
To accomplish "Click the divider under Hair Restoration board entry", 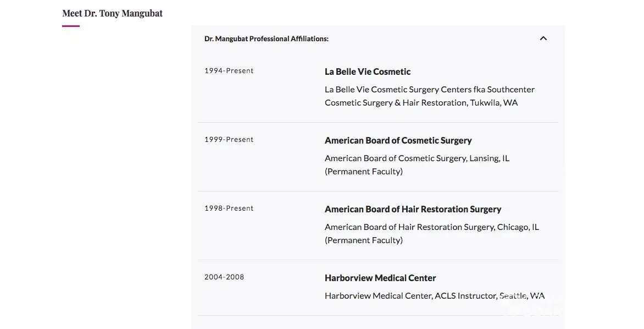I will pyautogui.click(x=377, y=260).
